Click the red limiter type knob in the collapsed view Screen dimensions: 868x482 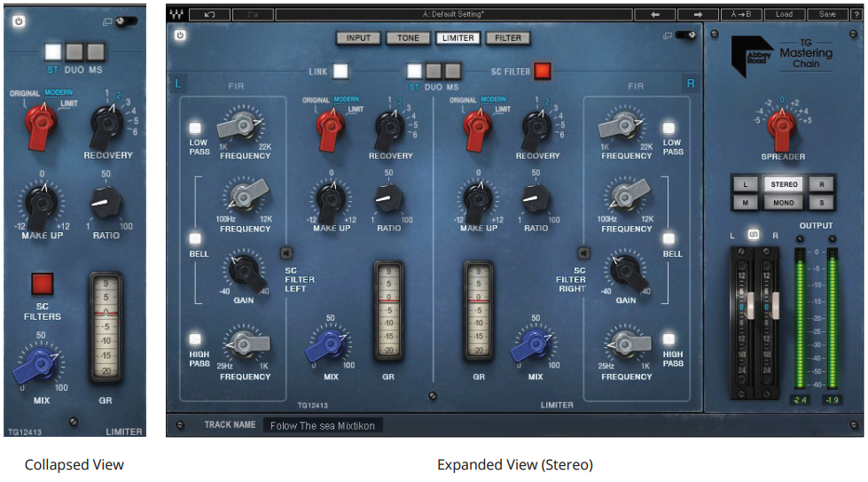tap(41, 126)
